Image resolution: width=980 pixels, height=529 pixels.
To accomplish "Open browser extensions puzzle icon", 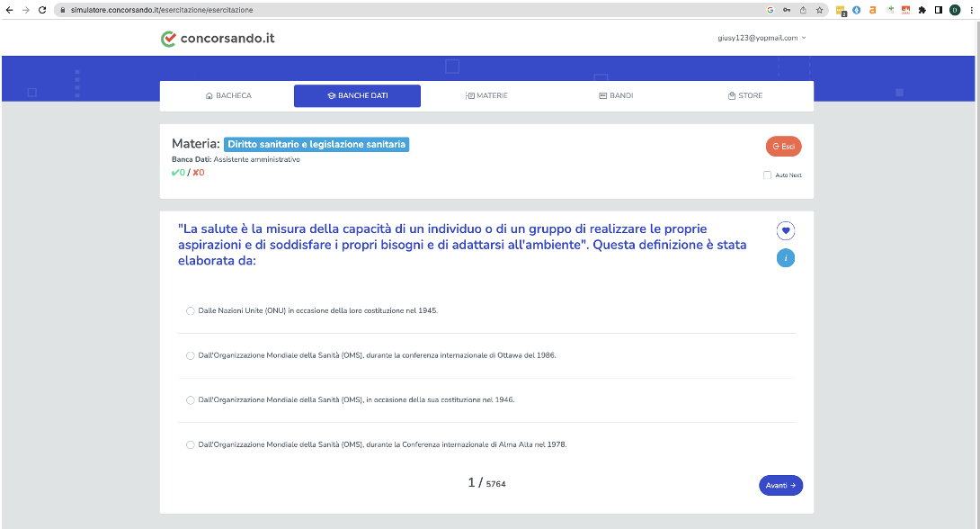I will coord(922,10).
